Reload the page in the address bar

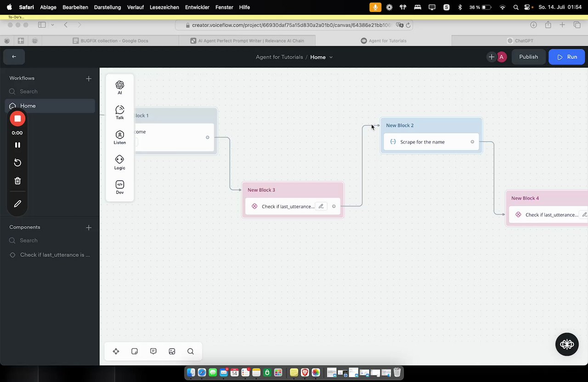tap(408, 25)
